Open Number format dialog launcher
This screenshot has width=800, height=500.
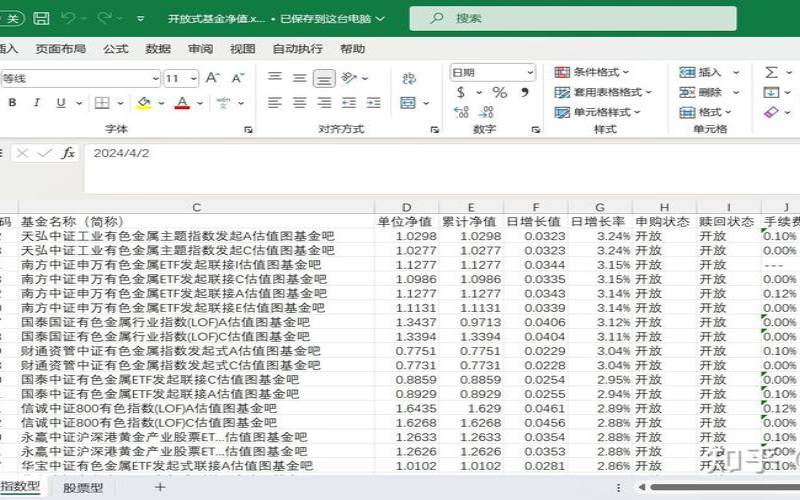(536, 130)
